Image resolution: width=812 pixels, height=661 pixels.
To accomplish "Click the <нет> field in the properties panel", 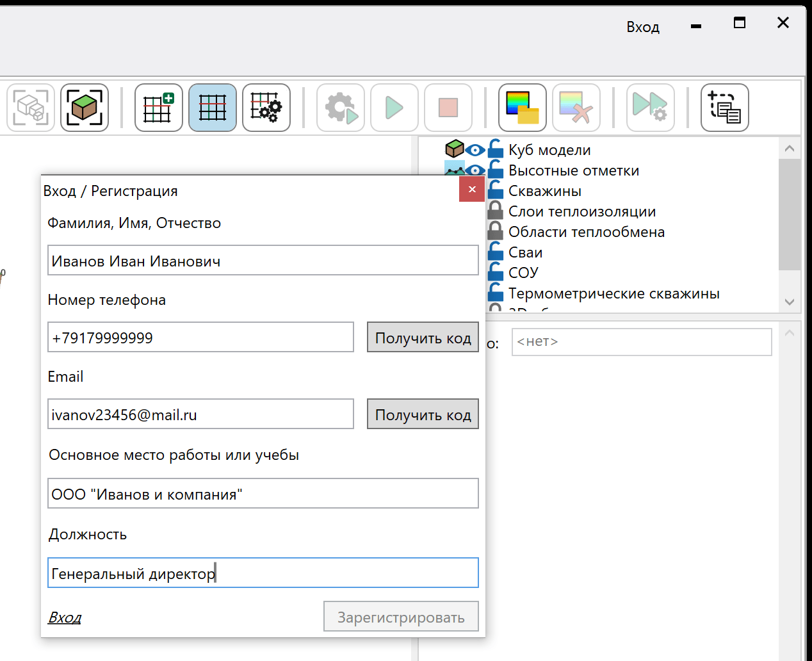I will [642, 342].
